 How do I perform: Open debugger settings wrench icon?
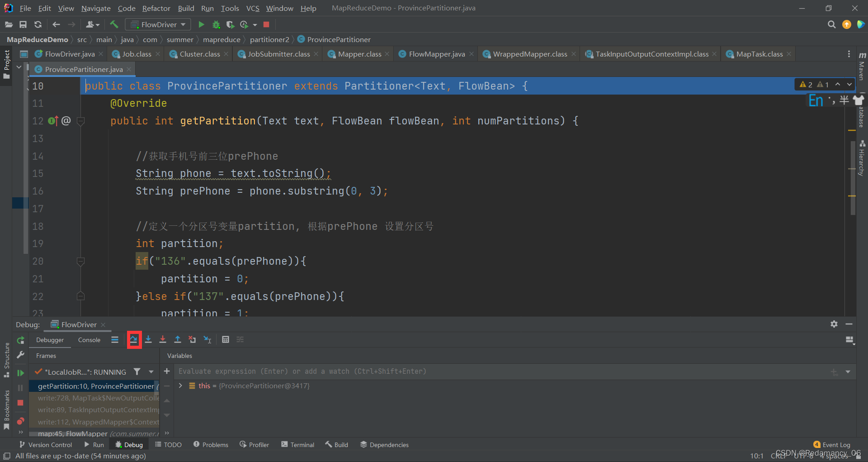tap(20, 355)
